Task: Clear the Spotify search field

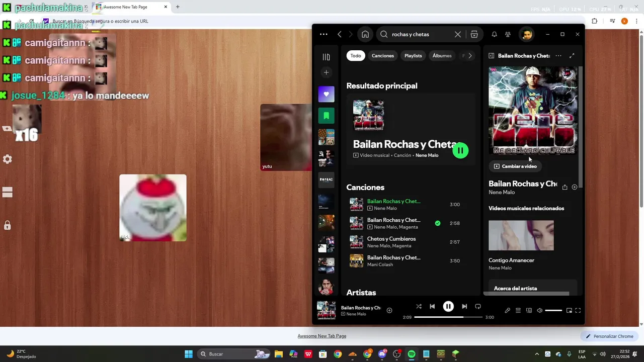Action: click(x=458, y=34)
